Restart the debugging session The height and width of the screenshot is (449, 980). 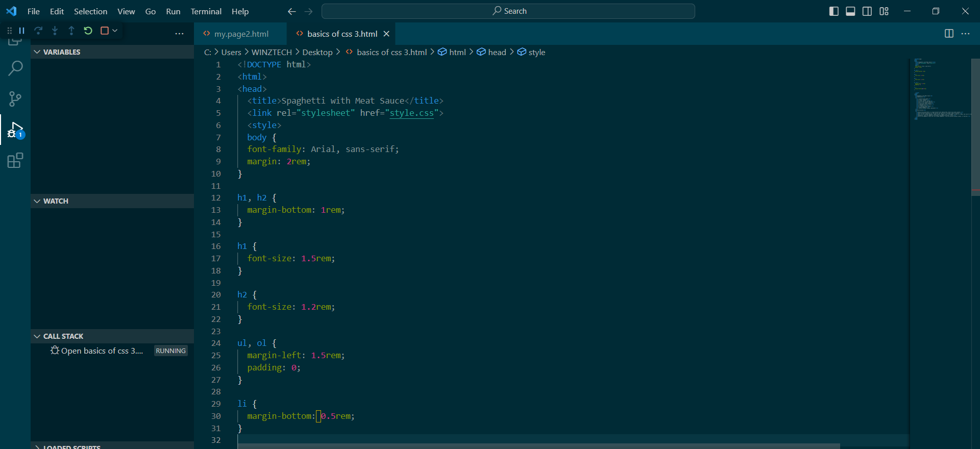[x=88, y=31]
